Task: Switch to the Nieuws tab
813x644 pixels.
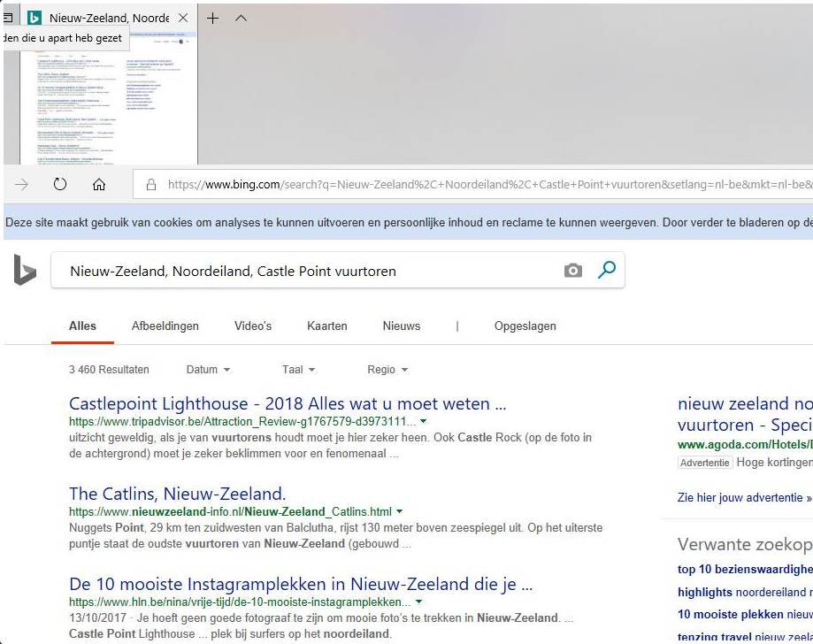Action: point(402,326)
